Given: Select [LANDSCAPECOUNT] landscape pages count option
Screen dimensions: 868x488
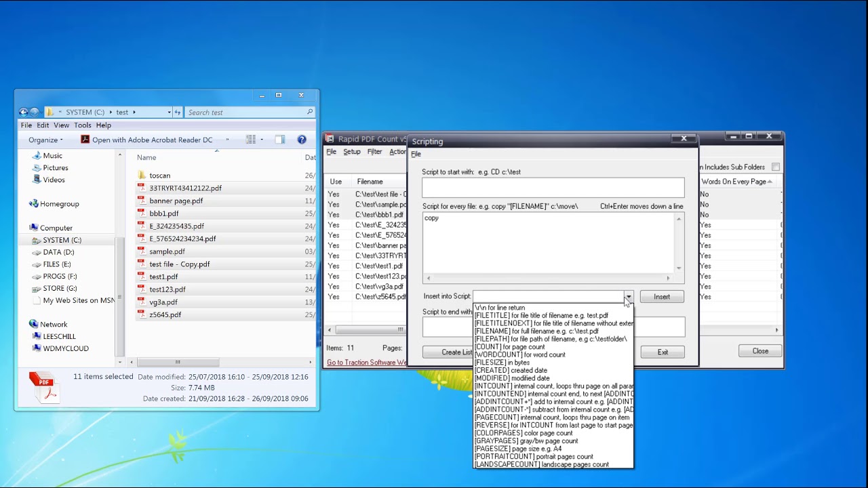Looking at the screenshot, I should pyautogui.click(x=553, y=464).
